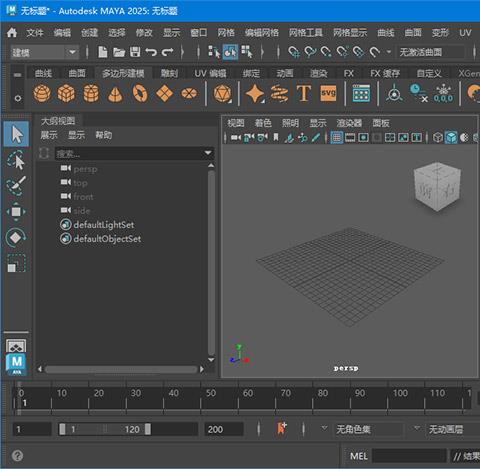
Task: Click the help question mark icon
Action: (17, 455)
